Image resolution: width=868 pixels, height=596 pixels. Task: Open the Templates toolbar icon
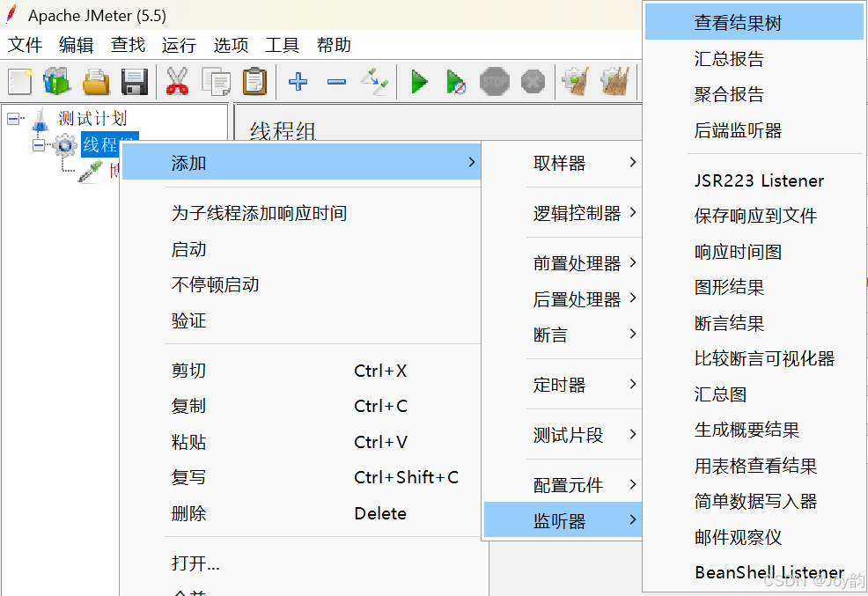[57, 82]
